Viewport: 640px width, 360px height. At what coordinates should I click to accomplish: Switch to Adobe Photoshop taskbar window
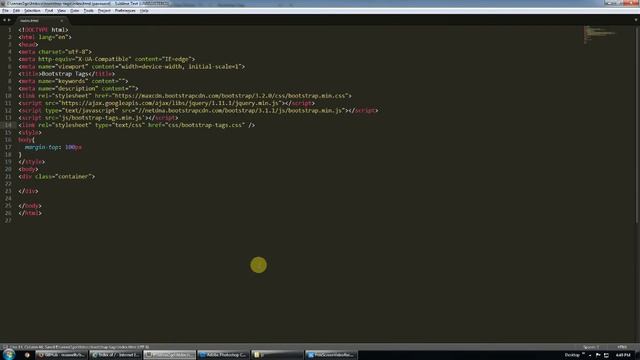[223, 355]
